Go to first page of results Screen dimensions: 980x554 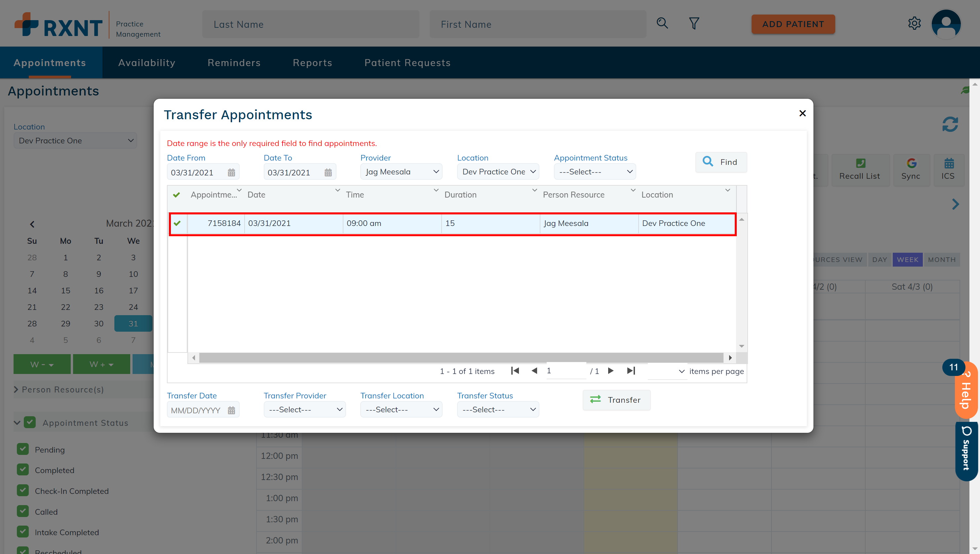click(x=515, y=371)
